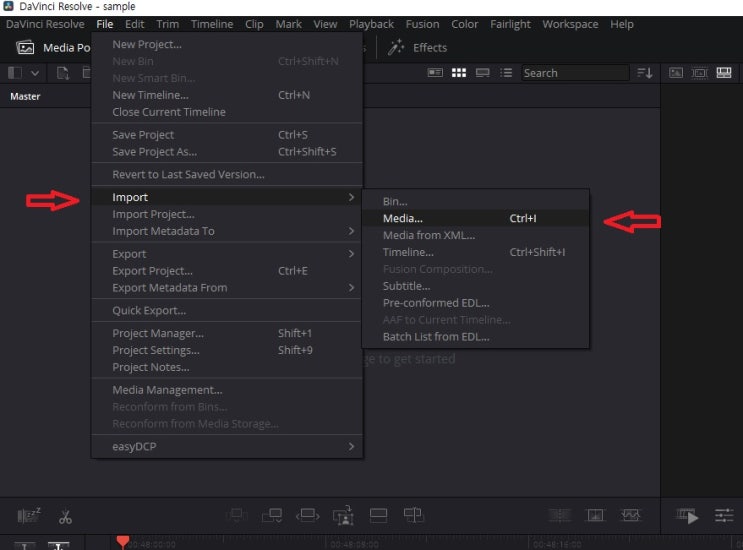The width and height of the screenshot is (743, 550).
Task: Click the Append clip icon
Action: 272,515
